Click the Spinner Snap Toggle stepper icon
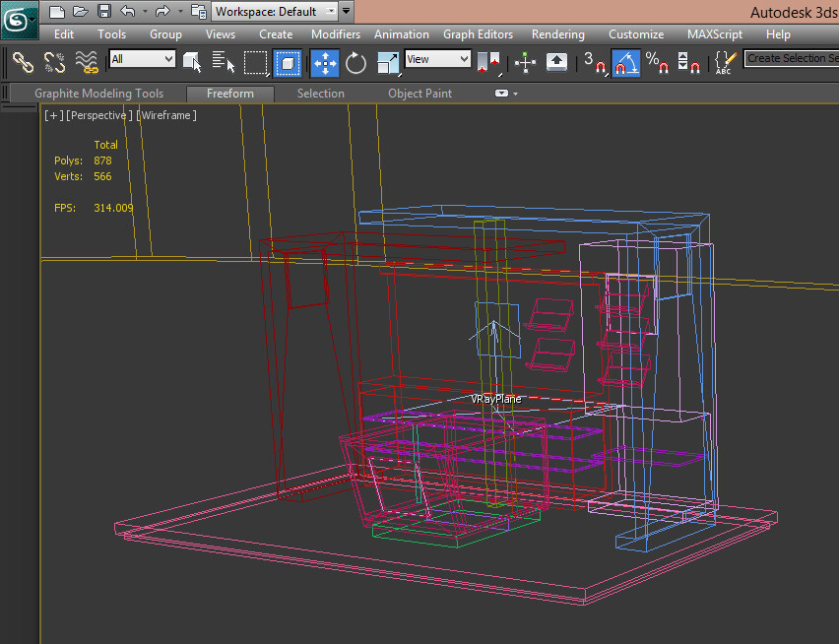The width and height of the screenshot is (839, 644). (688, 63)
